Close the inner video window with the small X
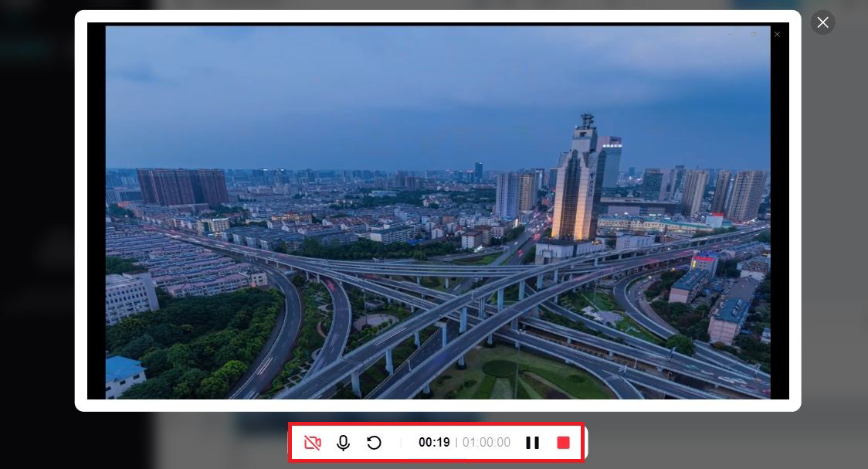Image resolution: width=868 pixels, height=469 pixels. pos(777,34)
